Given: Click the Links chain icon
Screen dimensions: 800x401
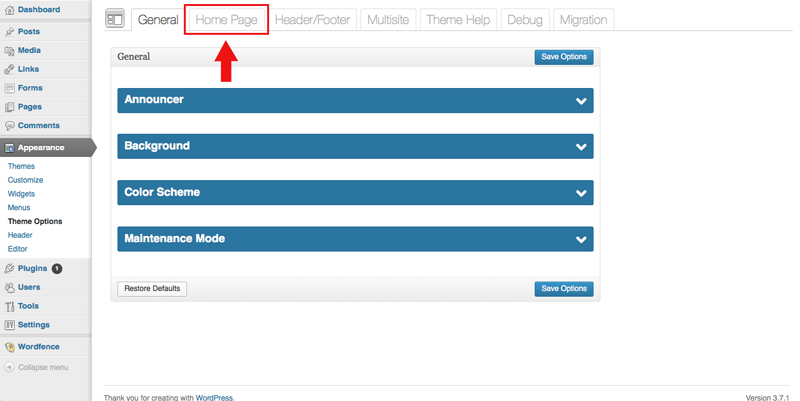Looking at the screenshot, I should (x=9, y=69).
